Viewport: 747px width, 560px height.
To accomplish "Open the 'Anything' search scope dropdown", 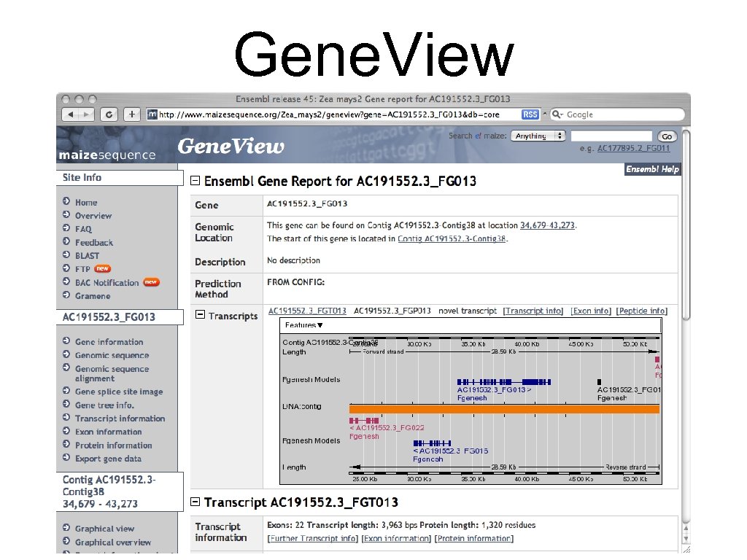I will pyautogui.click(x=538, y=136).
